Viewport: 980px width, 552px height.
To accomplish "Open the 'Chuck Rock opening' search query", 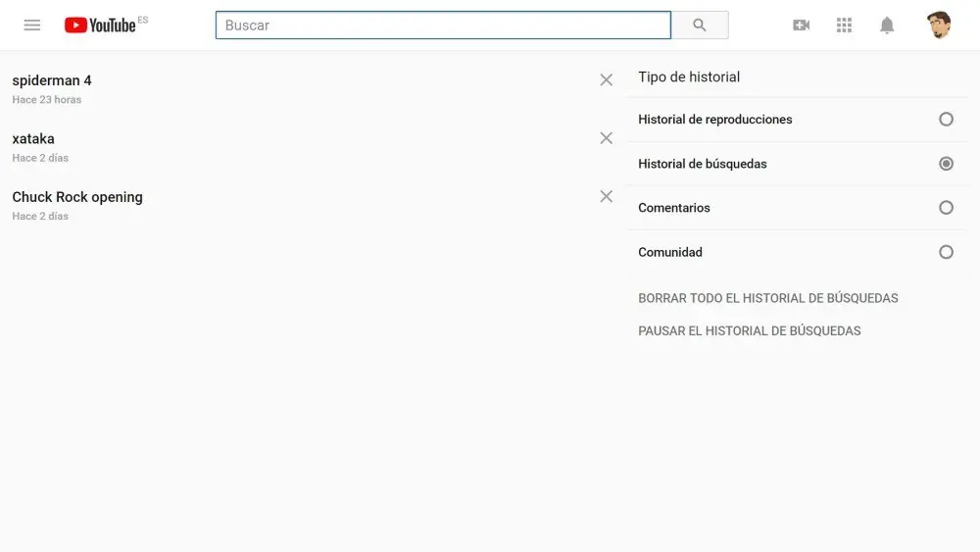I will click(x=77, y=197).
